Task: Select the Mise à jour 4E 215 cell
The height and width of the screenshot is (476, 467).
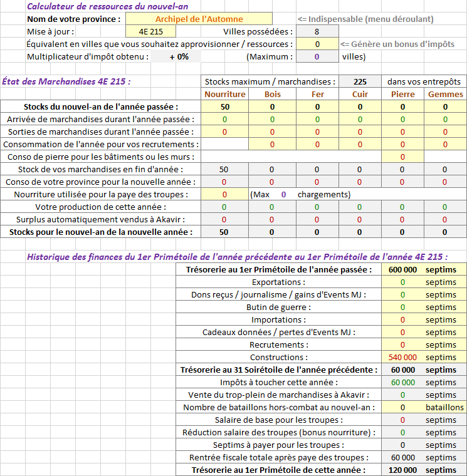Action: click(x=150, y=31)
